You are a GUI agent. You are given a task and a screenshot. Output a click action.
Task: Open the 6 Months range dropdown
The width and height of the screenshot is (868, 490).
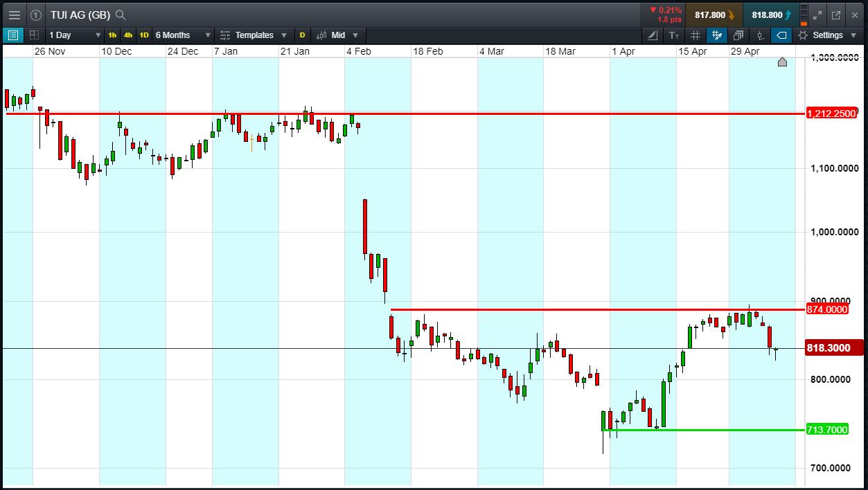click(x=183, y=35)
